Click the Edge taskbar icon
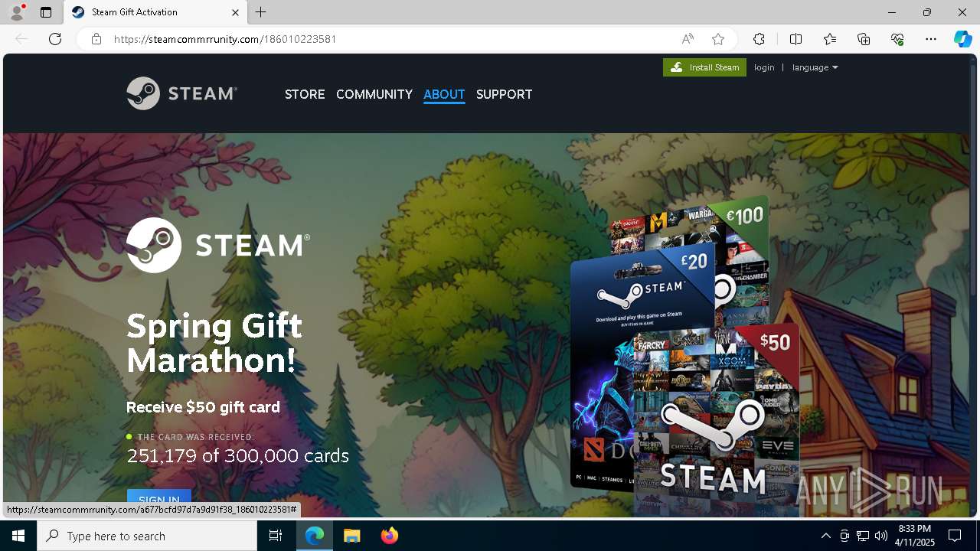 tap(315, 536)
